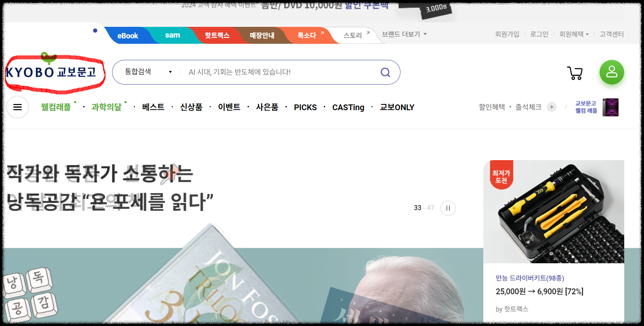Click the 낭독공감 keyboard keys graphic
The image size is (644, 326).
point(30,294)
